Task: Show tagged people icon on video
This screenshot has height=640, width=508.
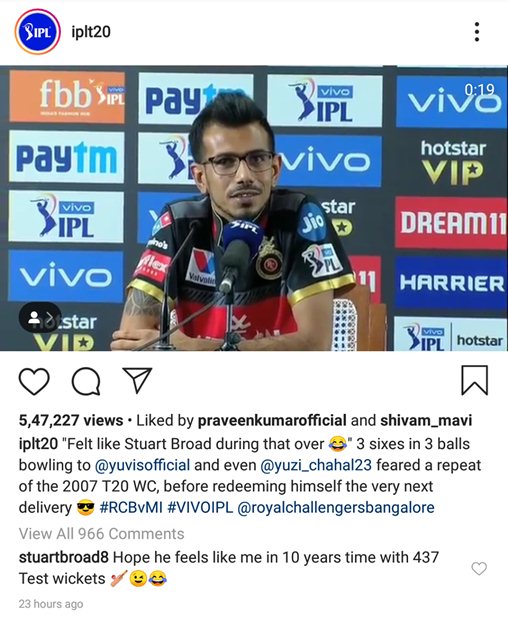Action: tap(40, 317)
